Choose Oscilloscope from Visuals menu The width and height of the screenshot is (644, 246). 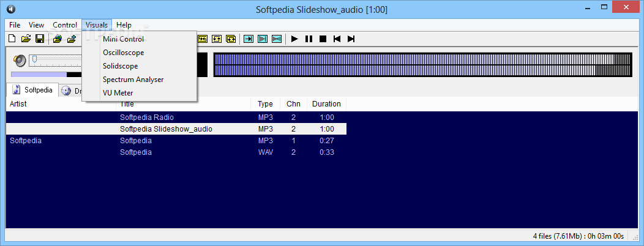(x=140, y=53)
